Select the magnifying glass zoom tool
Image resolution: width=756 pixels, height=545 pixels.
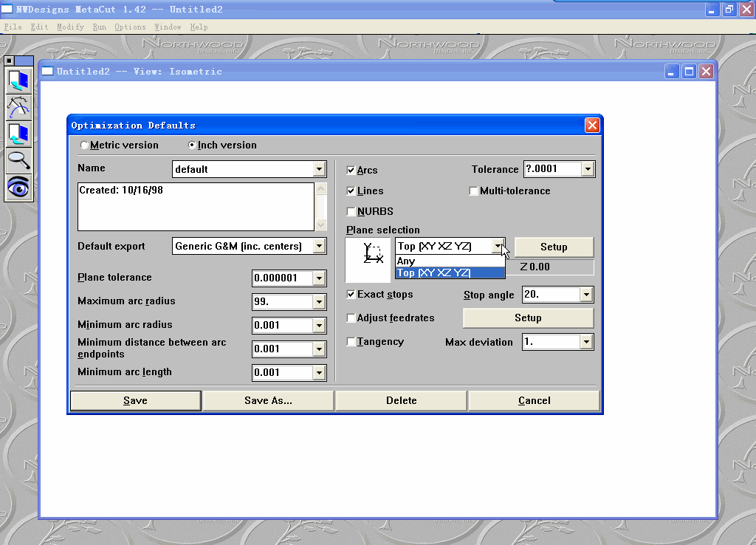pyautogui.click(x=18, y=160)
